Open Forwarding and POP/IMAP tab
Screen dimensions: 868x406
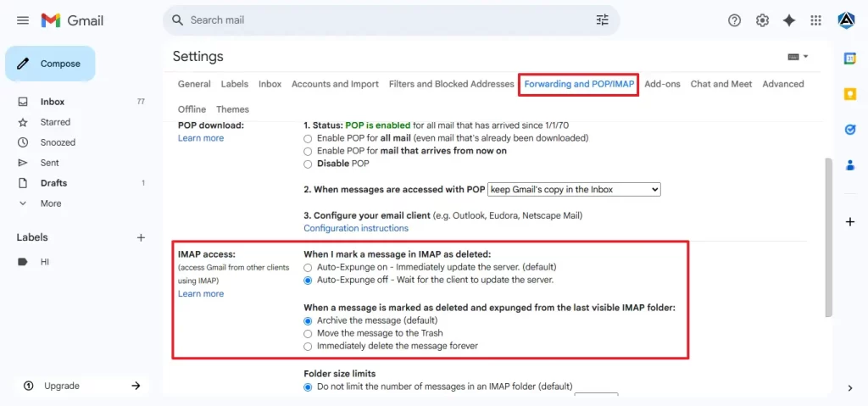[x=579, y=84]
